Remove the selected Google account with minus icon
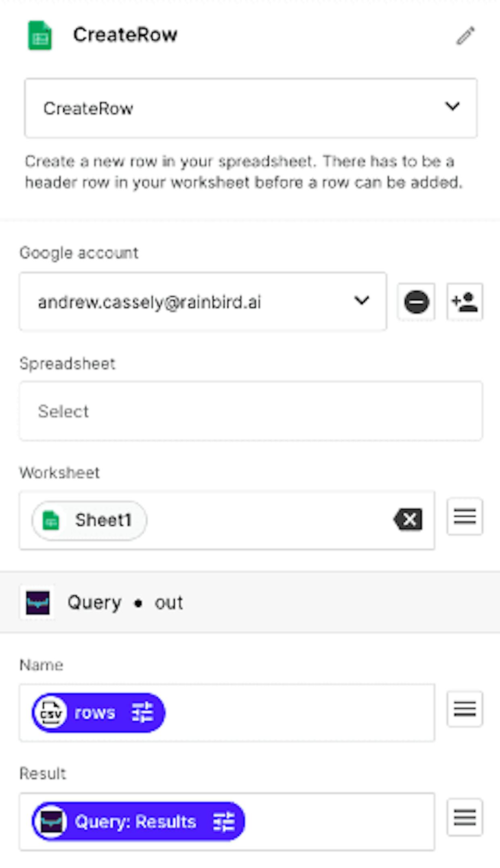Viewport: 500px width, 868px height. (416, 302)
